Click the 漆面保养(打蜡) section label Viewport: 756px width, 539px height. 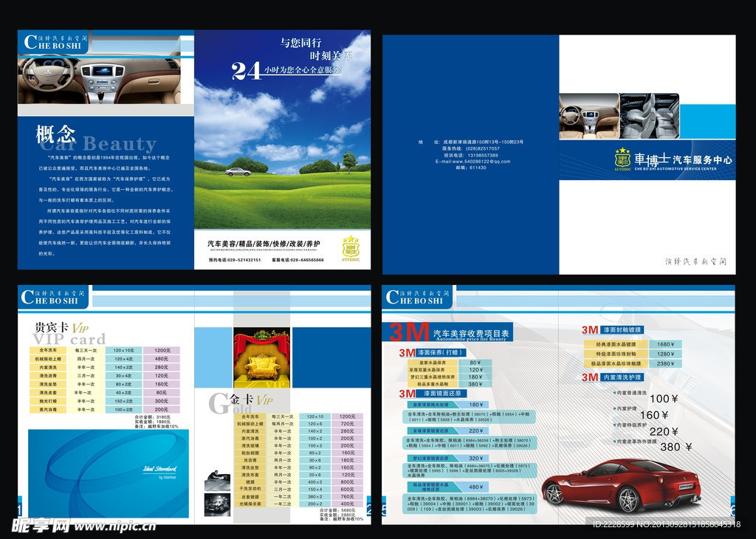coord(440,352)
